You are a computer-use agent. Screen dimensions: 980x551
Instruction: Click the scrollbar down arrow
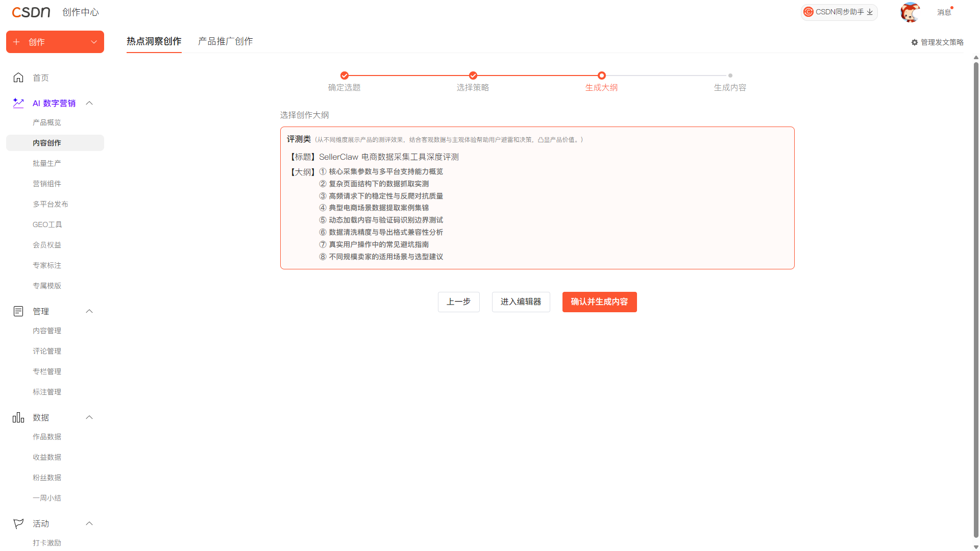[x=976, y=547]
